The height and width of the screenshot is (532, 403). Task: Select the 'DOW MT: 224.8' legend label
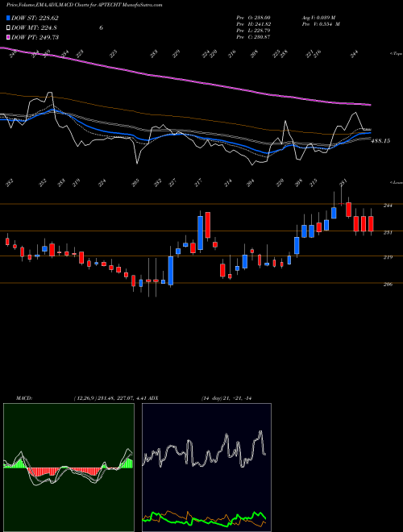pos(34,27)
